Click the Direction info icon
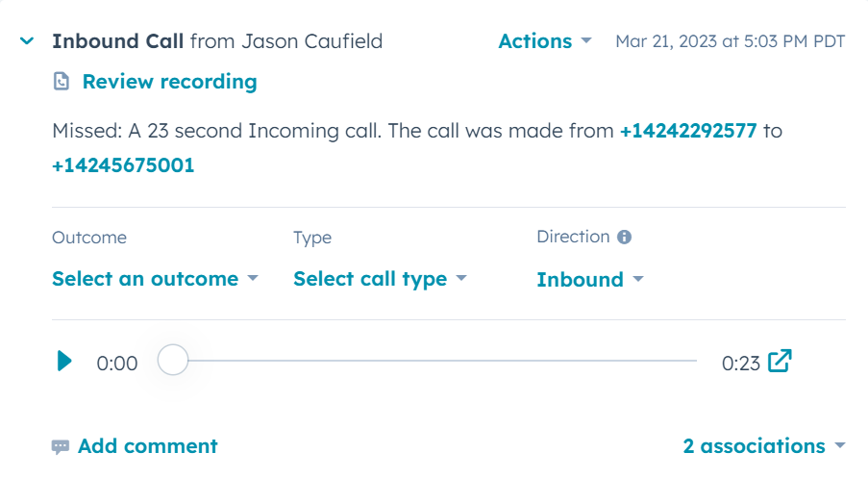 [x=625, y=237]
